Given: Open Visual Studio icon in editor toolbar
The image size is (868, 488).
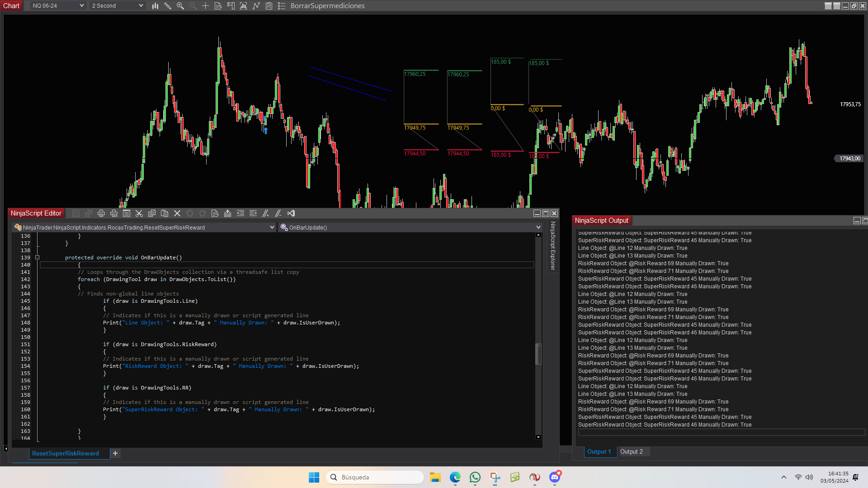Looking at the screenshot, I should (291, 213).
